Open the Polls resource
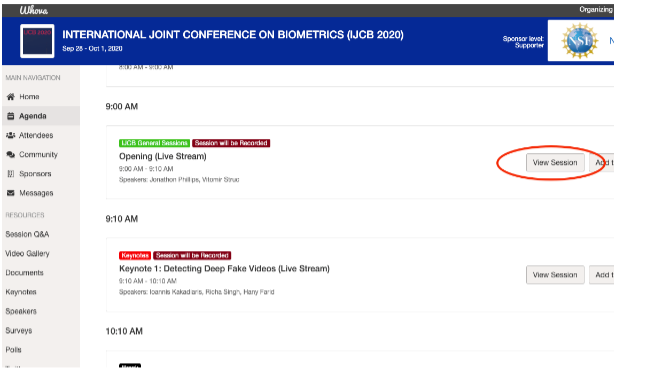The image size is (652, 372). 13,350
